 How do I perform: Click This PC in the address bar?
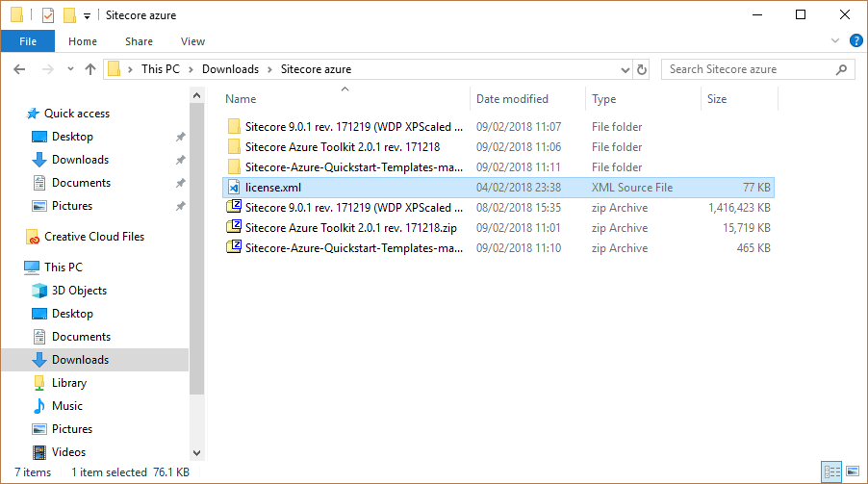click(x=161, y=69)
